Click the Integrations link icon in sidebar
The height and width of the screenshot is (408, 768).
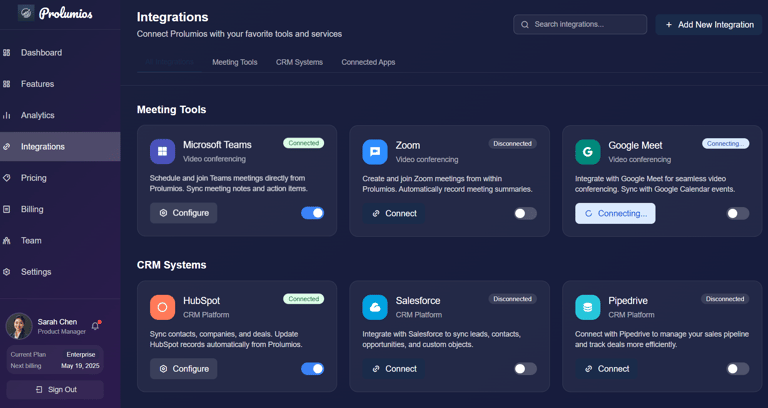click(x=6, y=146)
